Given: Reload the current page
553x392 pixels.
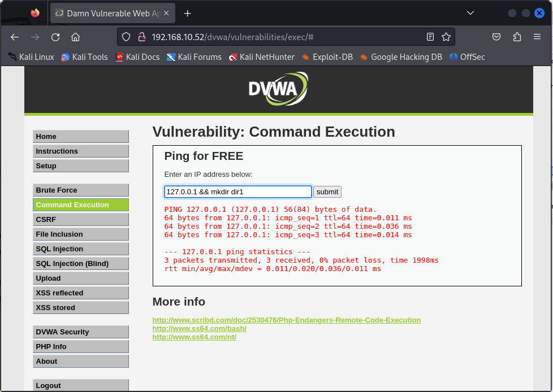Looking at the screenshot, I should (x=55, y=37).
